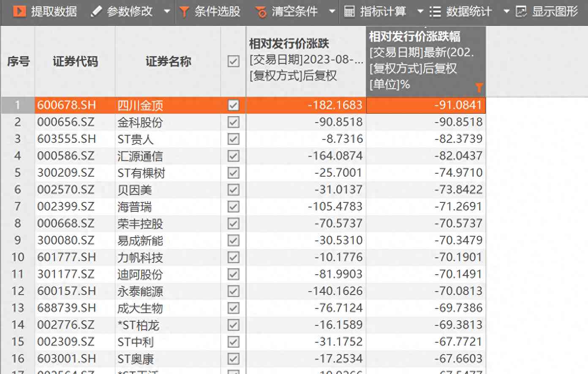
Task: Select row number 16
Action: [x=18, y=359]
